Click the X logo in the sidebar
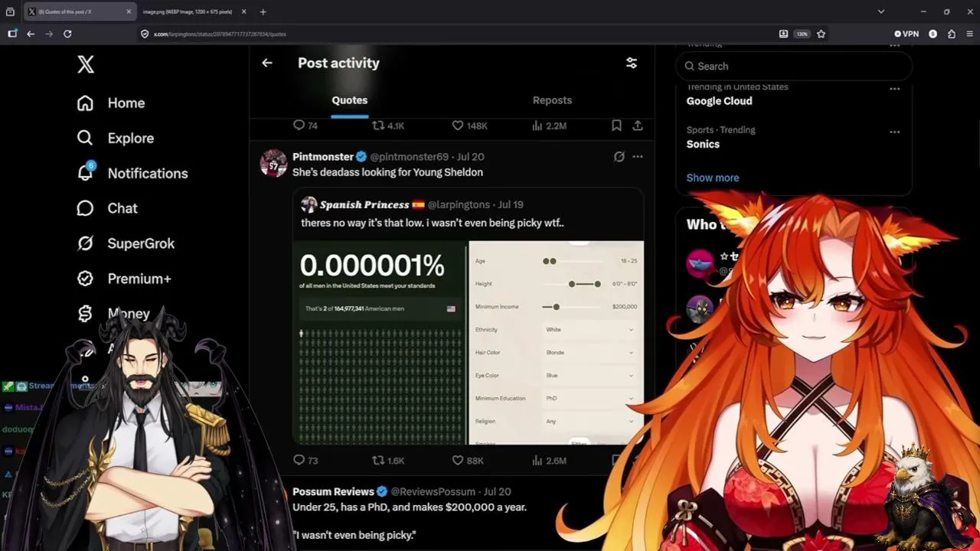The width and height of the screenshot is (980, 551). click(x=86, y=65)
